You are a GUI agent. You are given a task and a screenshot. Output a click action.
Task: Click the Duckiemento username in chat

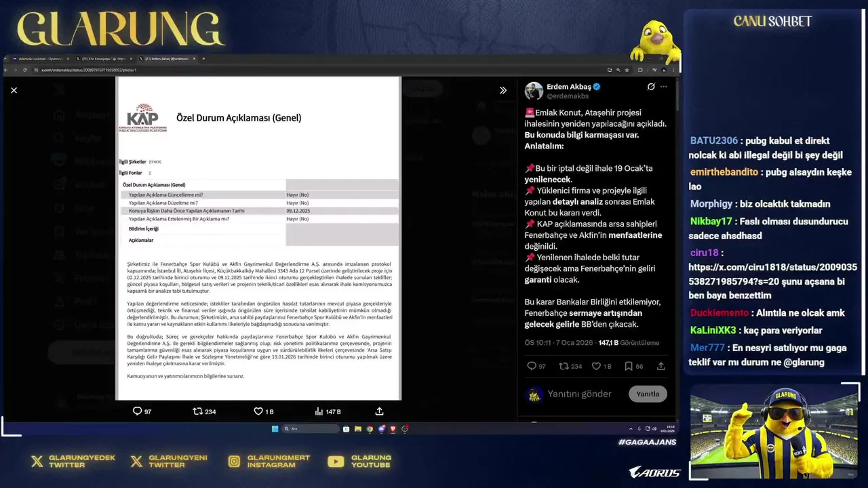(719, 312)
